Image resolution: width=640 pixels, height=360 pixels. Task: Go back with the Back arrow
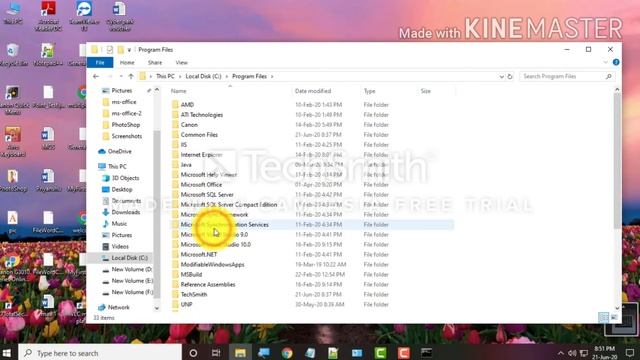[x=96, y=76]
